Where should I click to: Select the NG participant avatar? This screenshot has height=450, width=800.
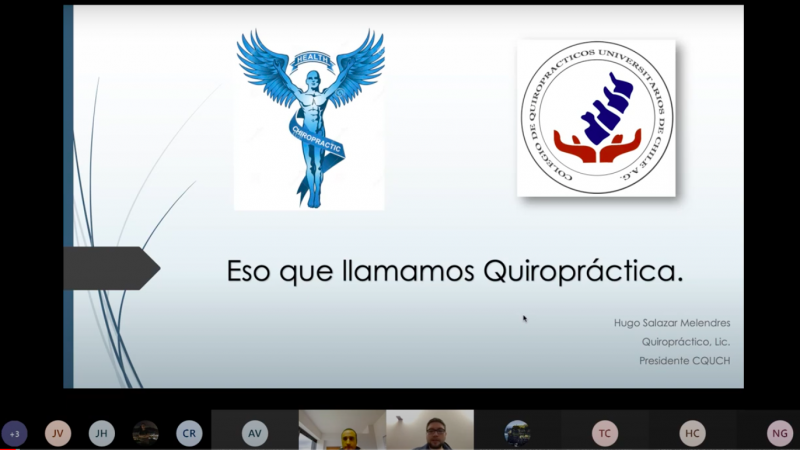click(x=780, y=433)
